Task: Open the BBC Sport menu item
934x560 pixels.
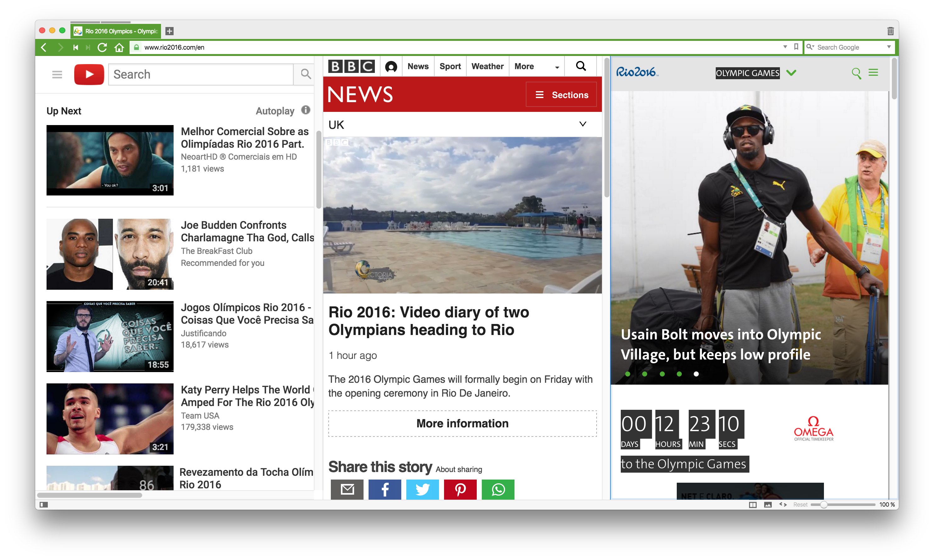Action: click(x=450, y=66)
